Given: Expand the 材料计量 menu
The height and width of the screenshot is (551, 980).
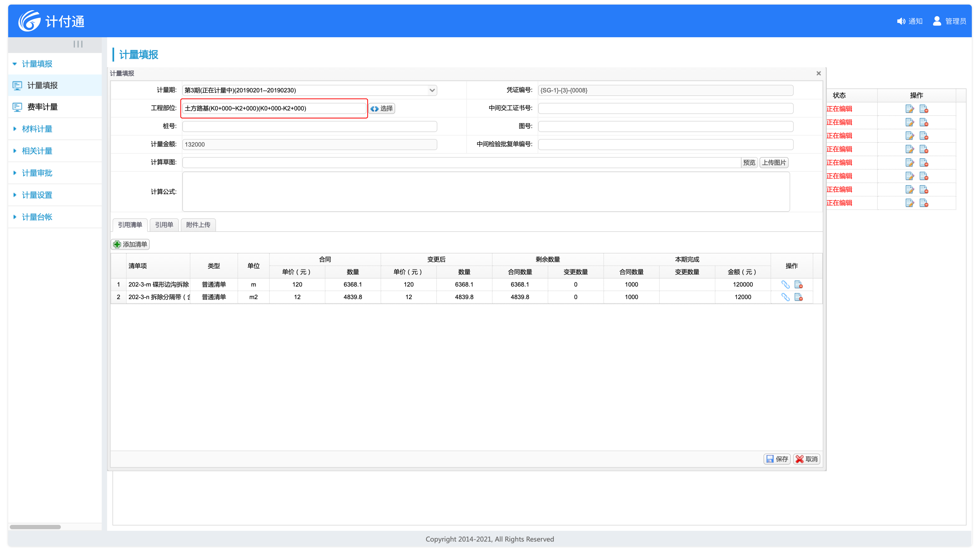Looking at the screenshot, I should 37,129.
